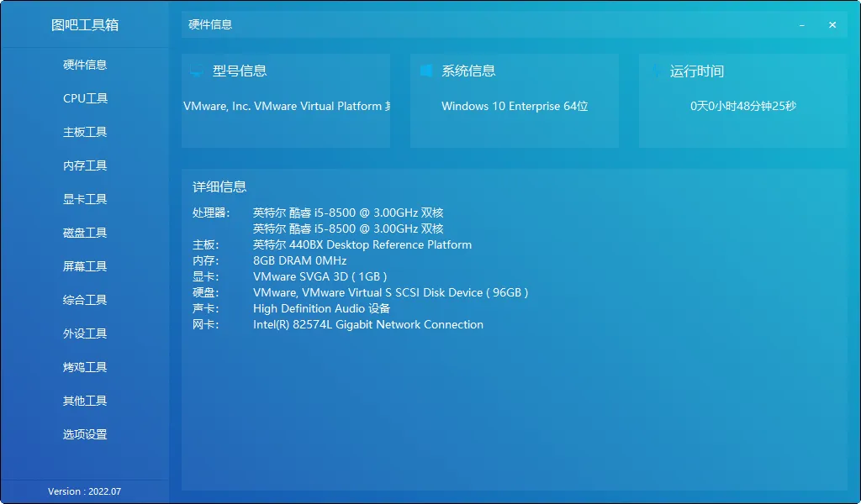Screen dimensions: 861x504
Task: Go to 显卡工具 section
Action: point(85,199)
